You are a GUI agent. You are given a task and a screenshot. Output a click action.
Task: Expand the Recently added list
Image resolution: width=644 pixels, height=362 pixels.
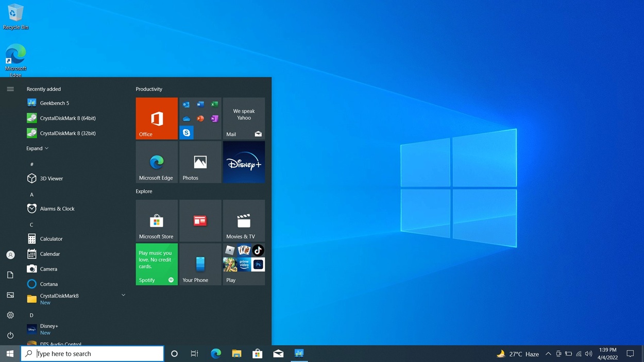click(x=37, y=148)
